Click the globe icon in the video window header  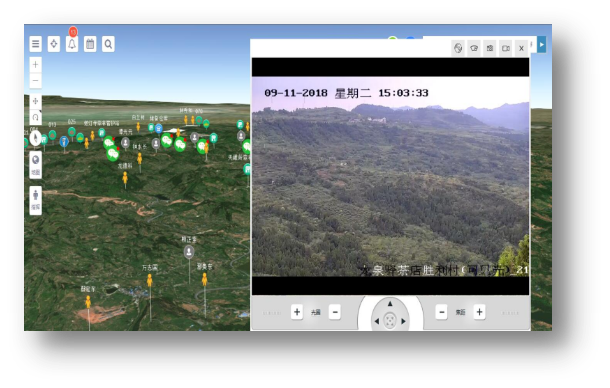click(458, 48)
